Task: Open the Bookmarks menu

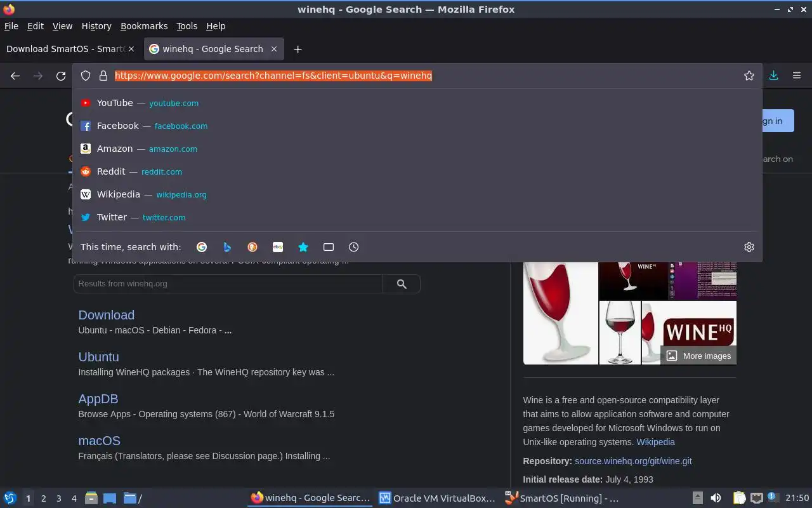Action: (x=144, y=26)
